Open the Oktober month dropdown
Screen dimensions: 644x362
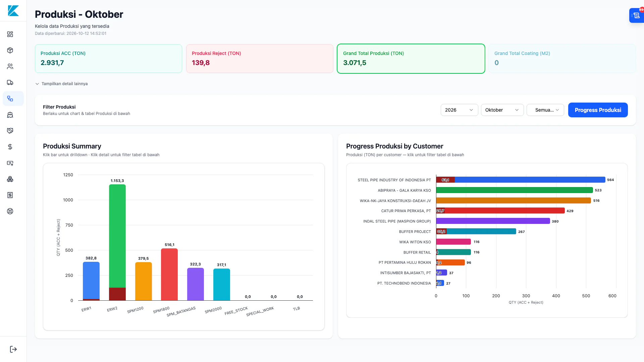pyautogui.click(x=502, y=110)
